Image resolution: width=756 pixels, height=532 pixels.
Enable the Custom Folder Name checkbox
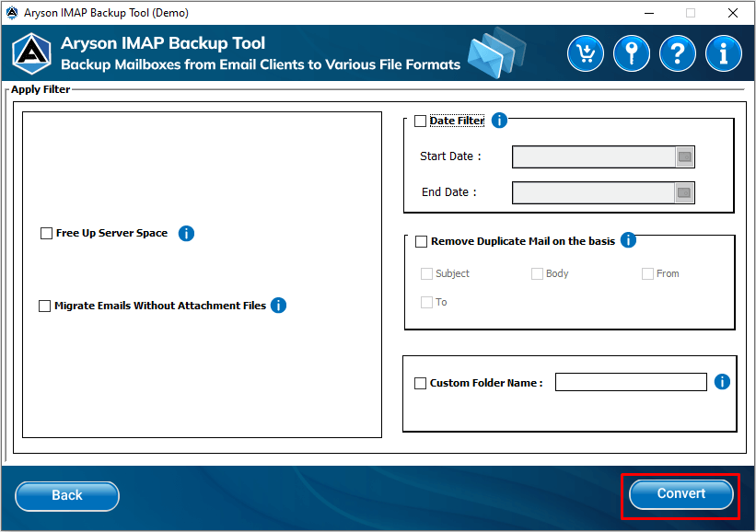pos(421,383)
